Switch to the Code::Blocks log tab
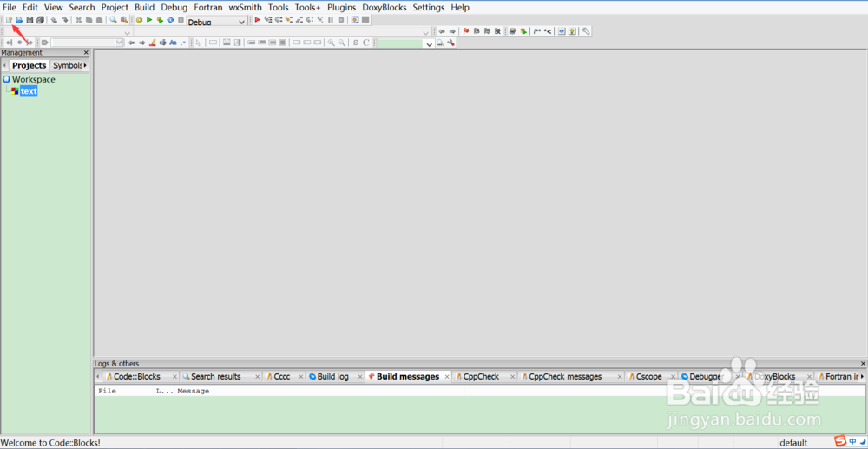This screenshot has width=868, height=449. [137, 376]
